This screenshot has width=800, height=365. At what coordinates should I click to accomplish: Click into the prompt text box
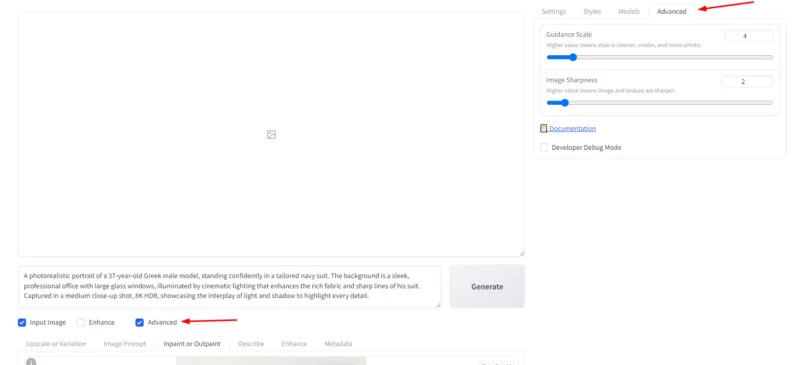230,286
